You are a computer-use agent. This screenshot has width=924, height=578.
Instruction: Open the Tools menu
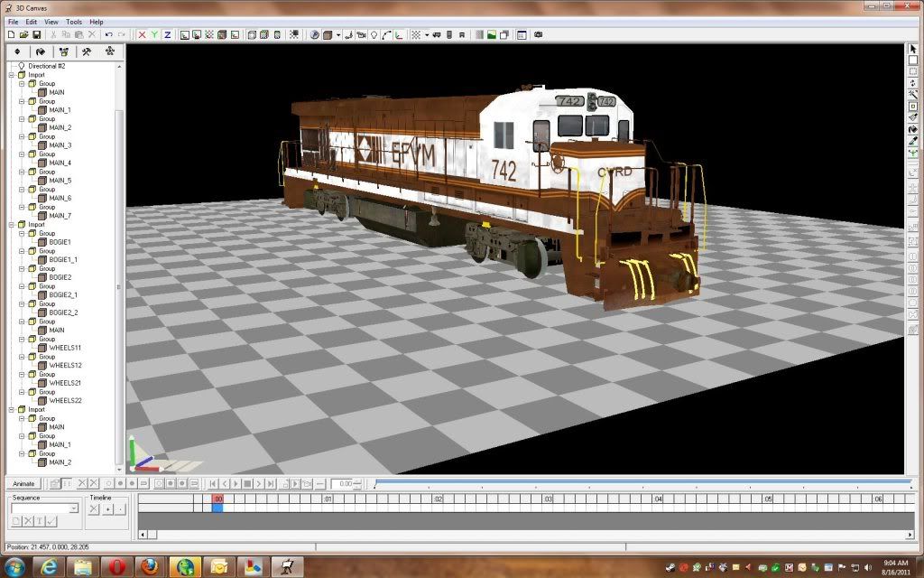point(73,22)
